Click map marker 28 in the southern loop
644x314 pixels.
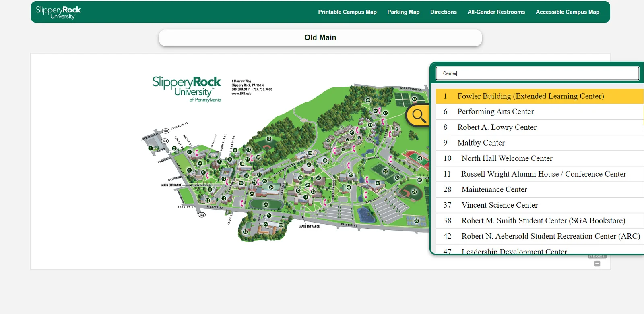[x=246, y=232]
